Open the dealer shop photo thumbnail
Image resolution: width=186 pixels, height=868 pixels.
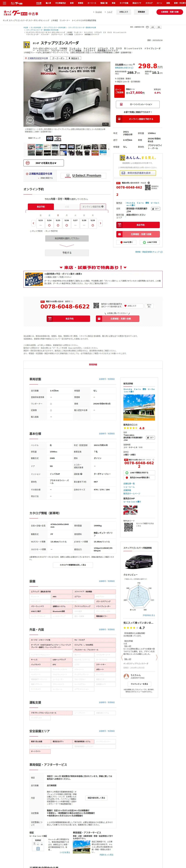[139, 408]
